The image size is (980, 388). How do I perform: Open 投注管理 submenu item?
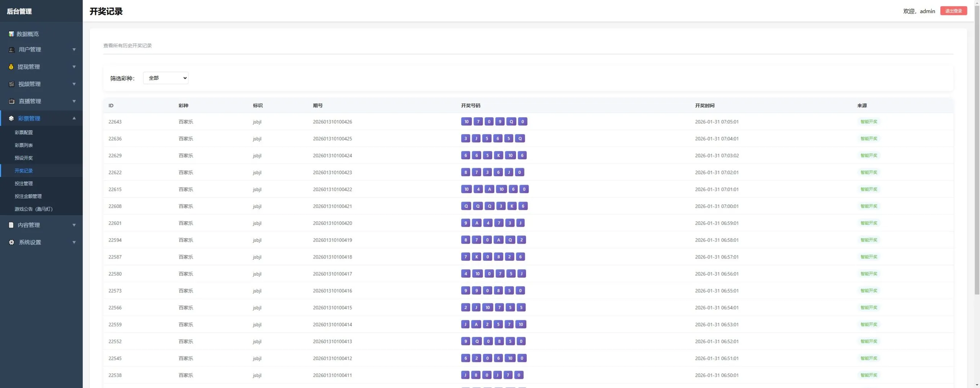pyautogui.click(x=24, y=183)
